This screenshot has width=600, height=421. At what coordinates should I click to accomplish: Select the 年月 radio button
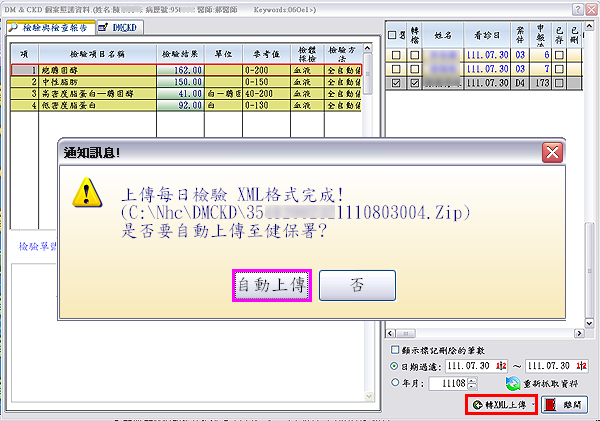pos(394,383)
